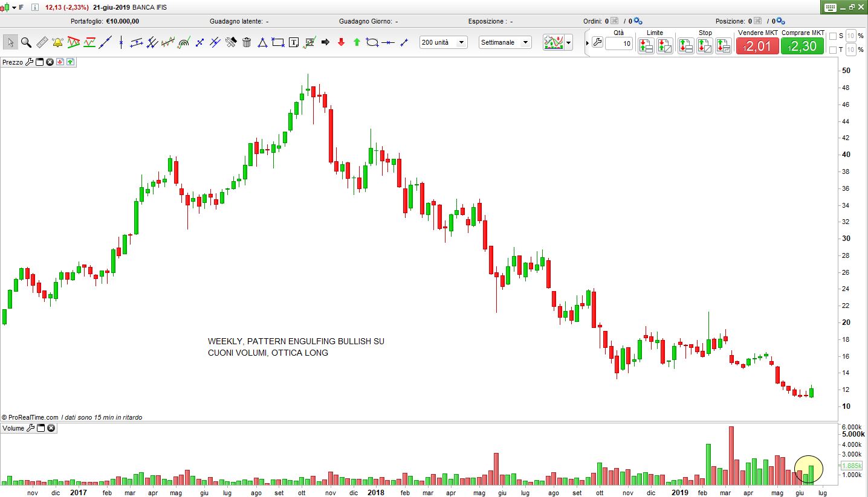The width and height of the screenshot is (868, 497).
Task: Select the short diagonal segment tool
Action: (404, 42)
